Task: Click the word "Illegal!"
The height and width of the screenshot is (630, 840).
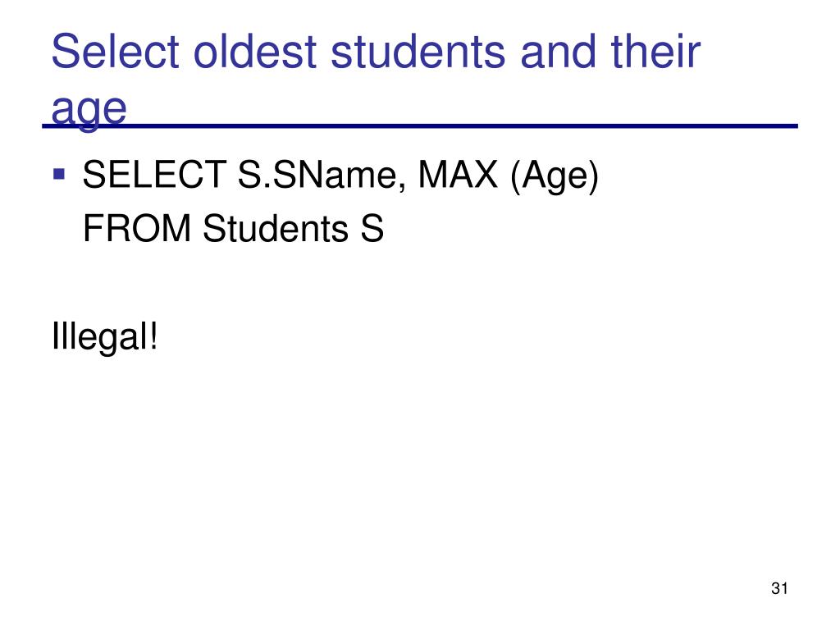Action: [105, 337]
